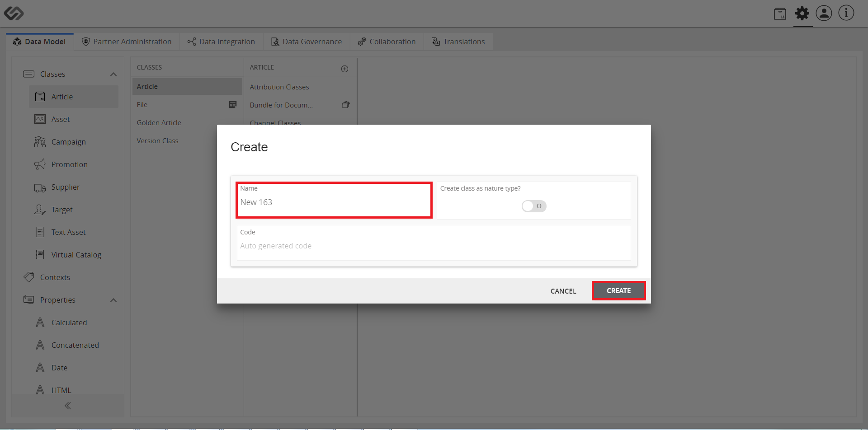Viewport: 868px width, 430px height.
Task: Click the Campaign icon in sidebar
Action: [40, 141]
